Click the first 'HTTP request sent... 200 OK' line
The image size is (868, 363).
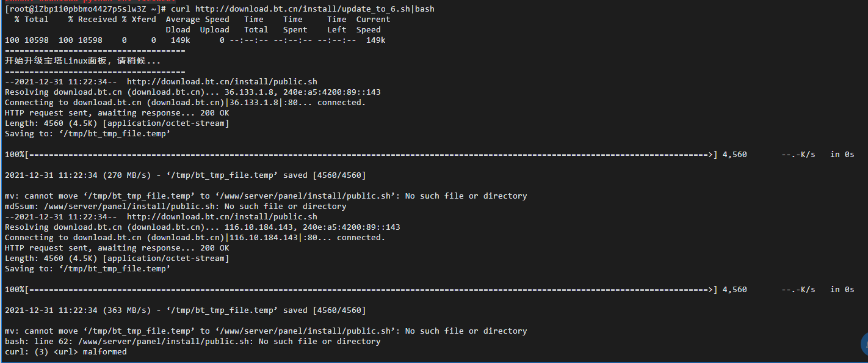(117, 113)
